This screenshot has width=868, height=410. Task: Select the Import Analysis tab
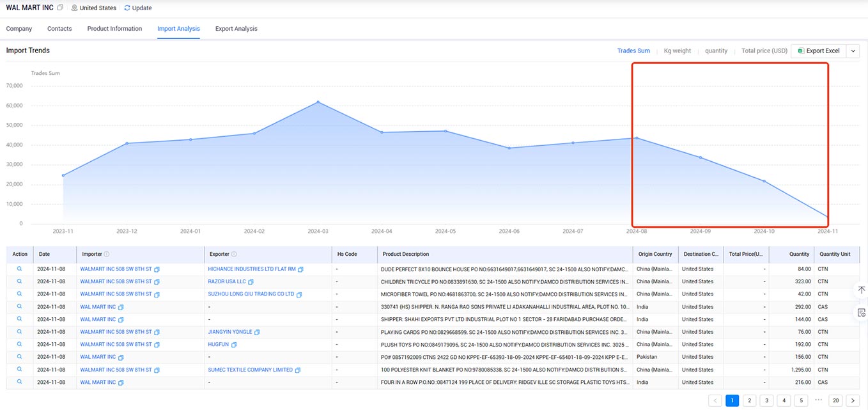(x=178, y=29)
